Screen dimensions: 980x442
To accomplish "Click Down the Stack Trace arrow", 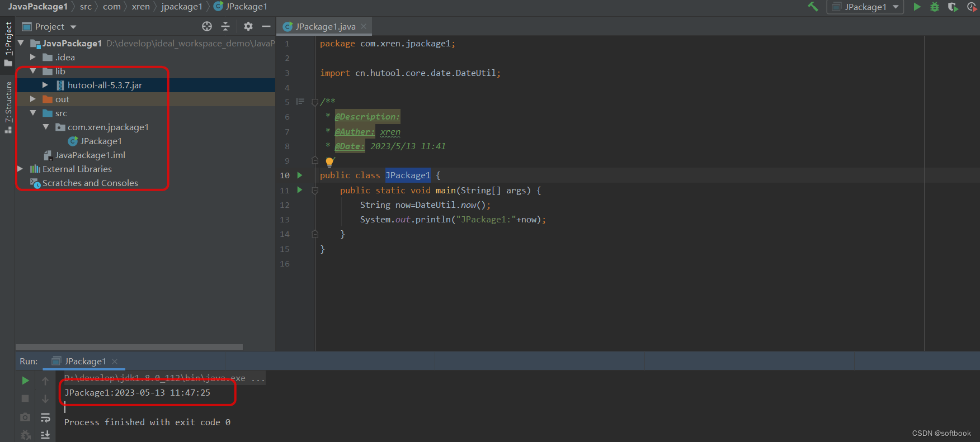I will click(45, 398).
